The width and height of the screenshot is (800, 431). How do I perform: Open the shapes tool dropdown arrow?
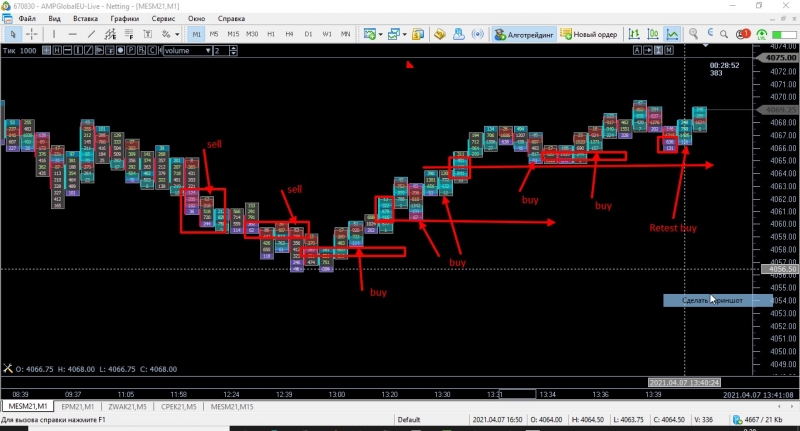177,34
